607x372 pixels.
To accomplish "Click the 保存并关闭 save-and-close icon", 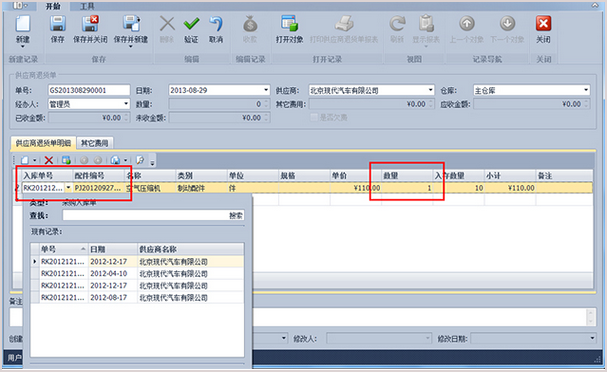I will pyautogui.click(x=90, y=24).
